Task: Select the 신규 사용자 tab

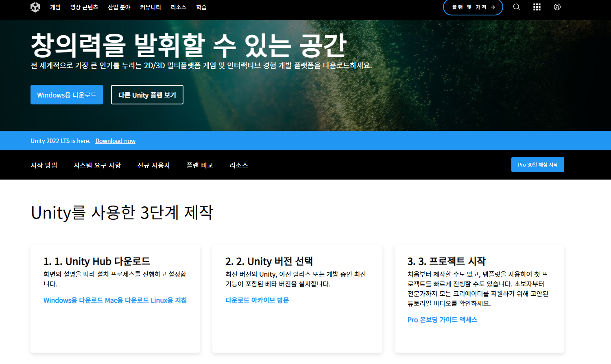Action: point(154,165)
